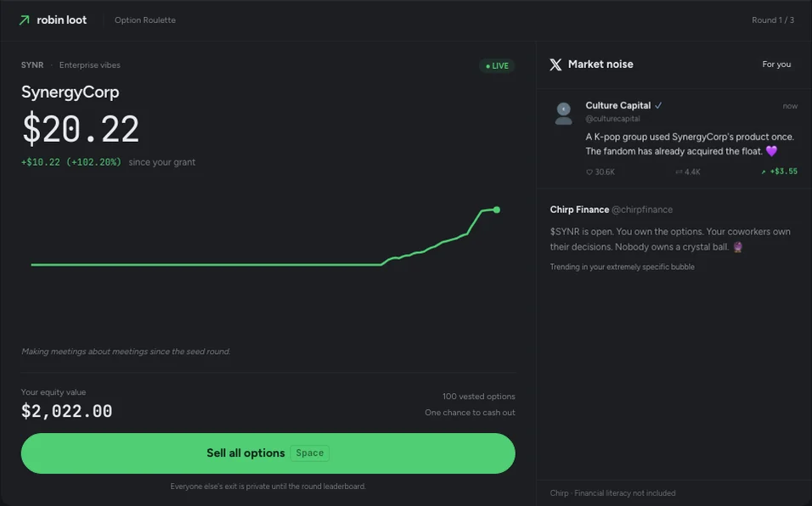Select the For you feed tab

[776, 65]
